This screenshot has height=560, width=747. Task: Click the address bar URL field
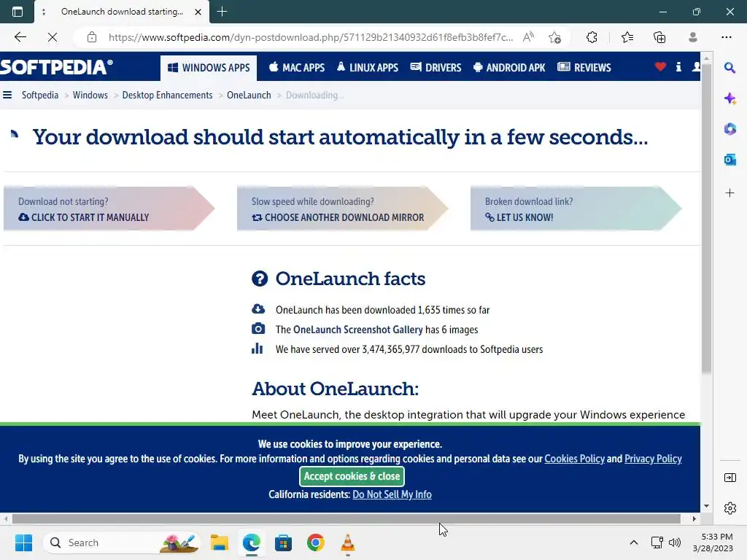[x=311, y=37]
